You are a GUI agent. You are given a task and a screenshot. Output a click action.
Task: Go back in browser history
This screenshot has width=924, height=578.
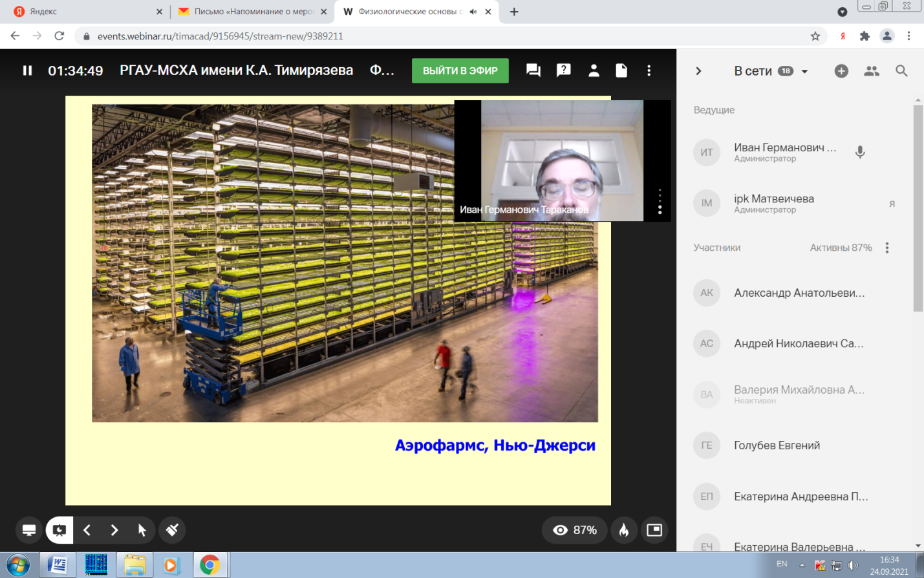(16, 36)
